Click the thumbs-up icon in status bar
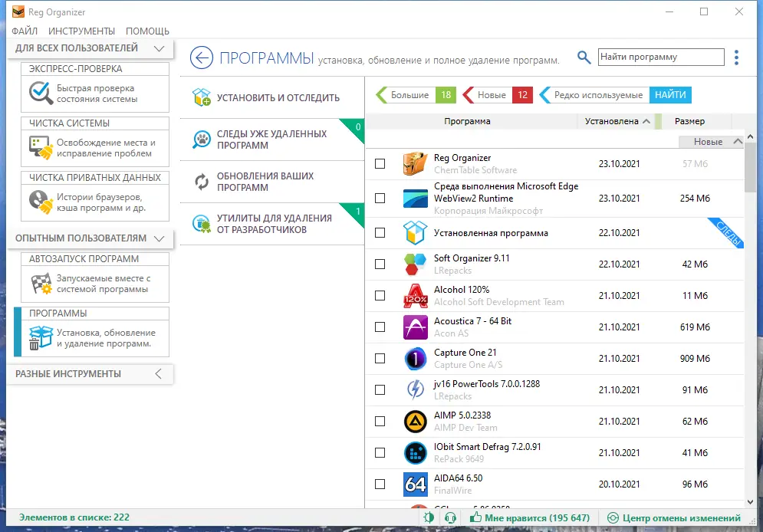 pos(475,517)
